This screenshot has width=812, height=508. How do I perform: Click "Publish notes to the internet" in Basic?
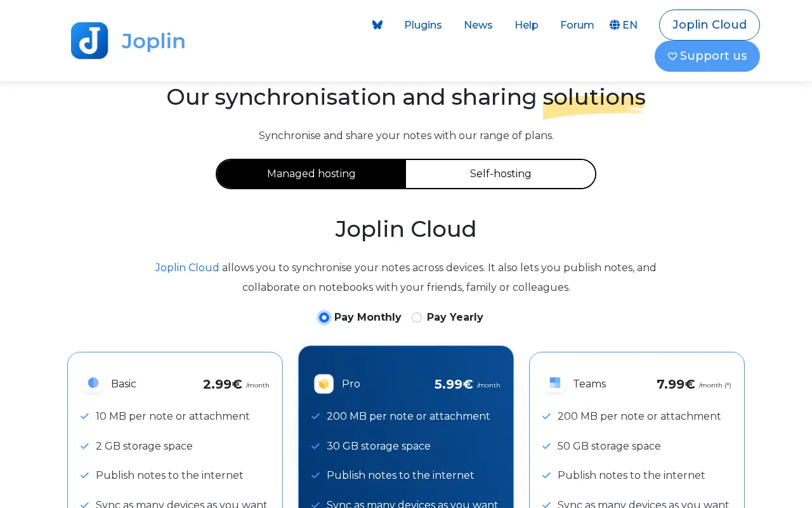click(x=169, y=476)
